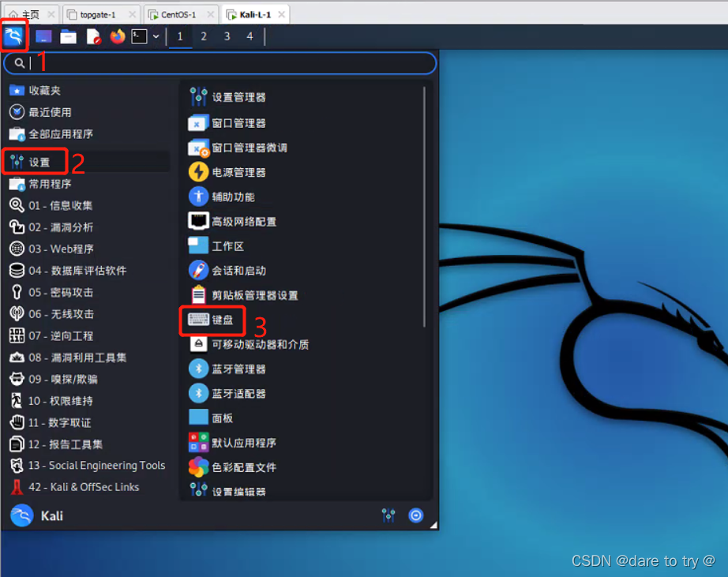Open the text editor panel icon
This screenshot has height=577, width=728.
pos(94,36)
